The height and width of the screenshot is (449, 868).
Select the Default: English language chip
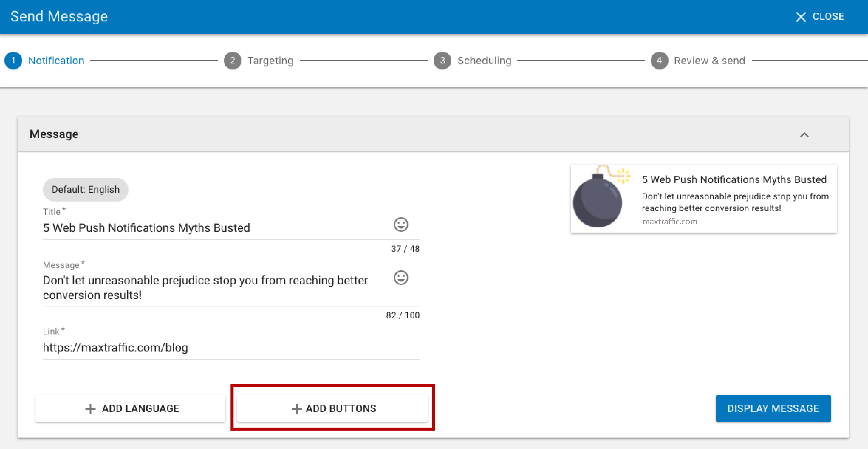click(86, 189)
